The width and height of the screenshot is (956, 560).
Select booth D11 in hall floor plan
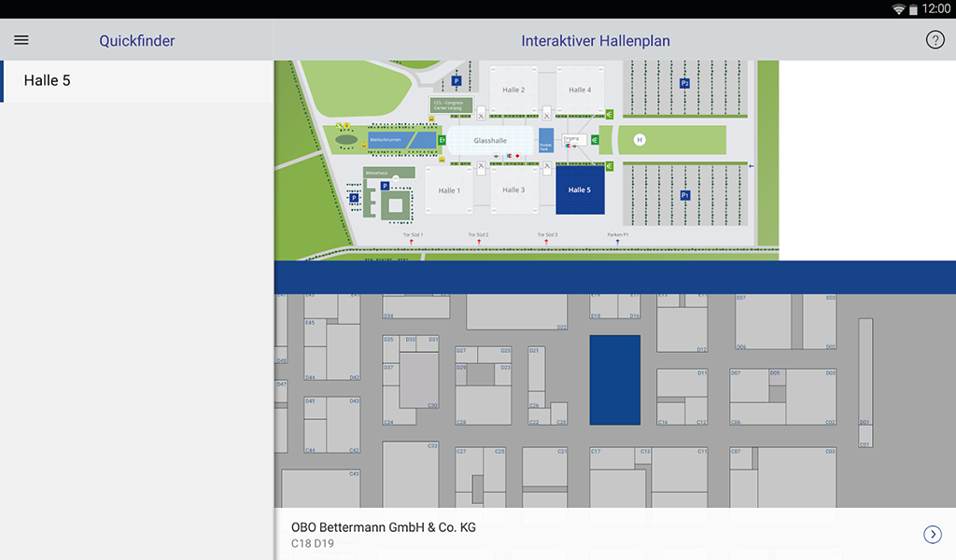(x=682, y=383)
